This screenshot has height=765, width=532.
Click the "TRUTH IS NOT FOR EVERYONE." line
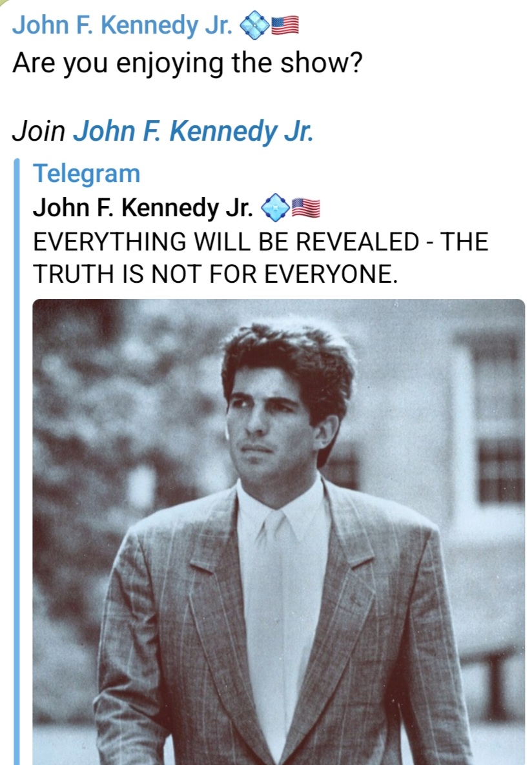(213, 274)
